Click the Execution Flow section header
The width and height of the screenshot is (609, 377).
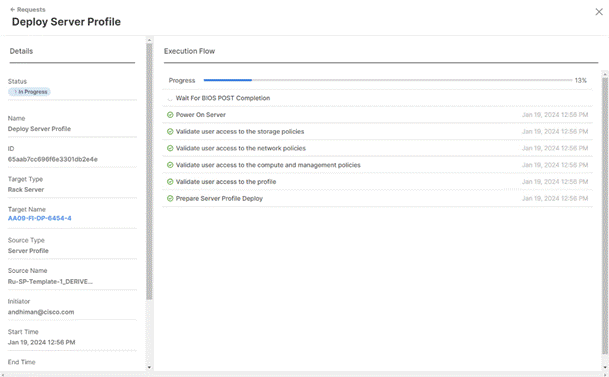click(190, 51)
